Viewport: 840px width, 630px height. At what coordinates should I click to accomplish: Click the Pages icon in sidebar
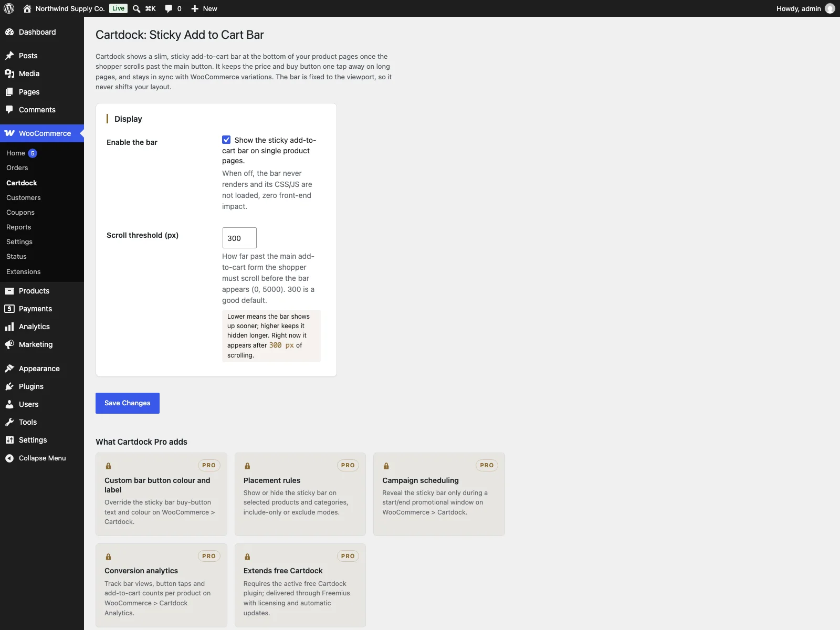pos(9,92)
